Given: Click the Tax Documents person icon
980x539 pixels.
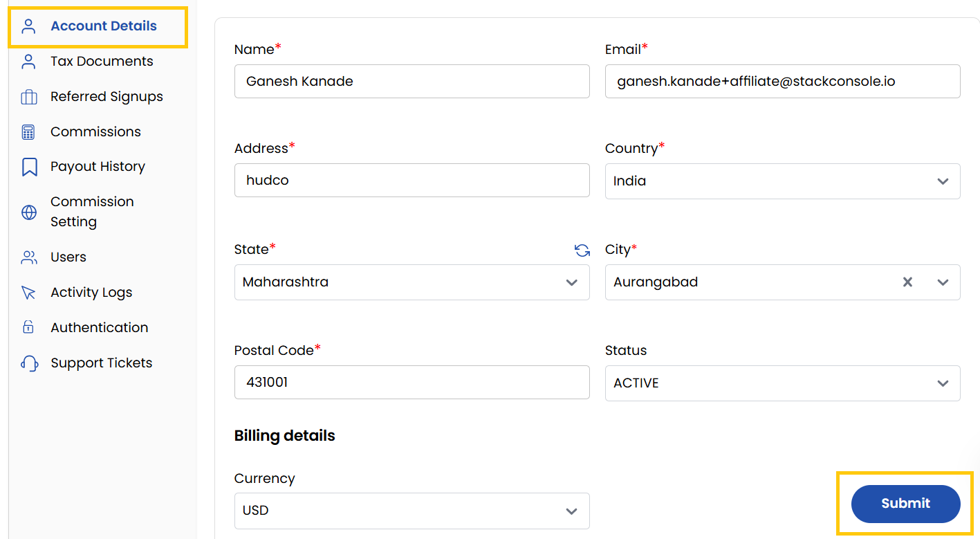Looking at the screenshot, I should pos(28,62).
